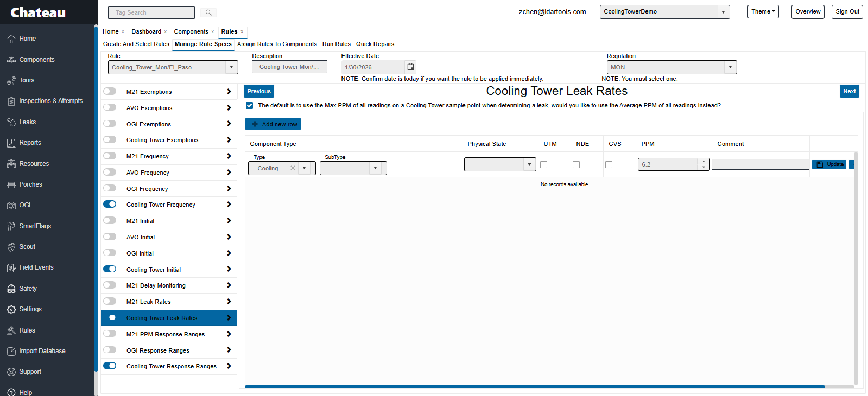Check the NDE checkbox in row
The width and height of the screenshot is (868, 396).
(576, 164)
